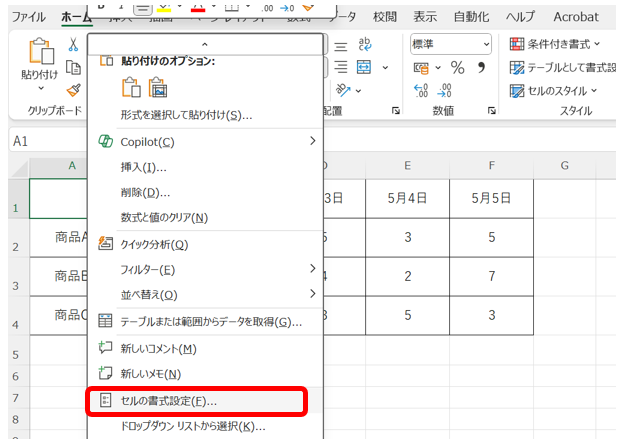Collapse context menu with top up chevron

pos(205,44)
